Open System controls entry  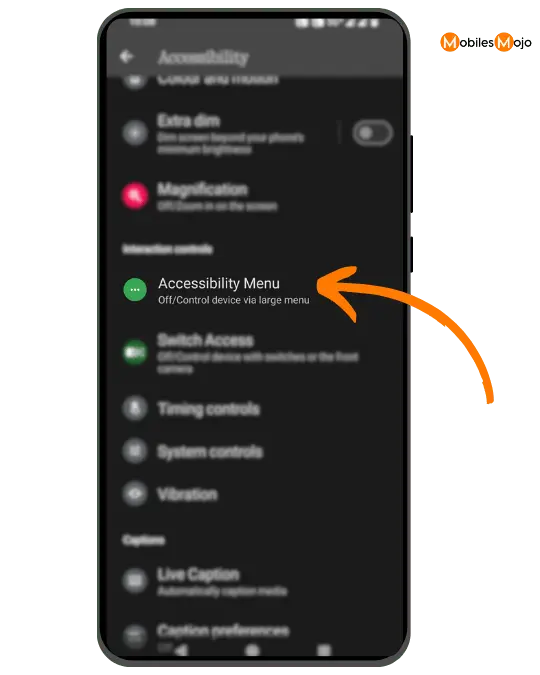coord(255,452)
